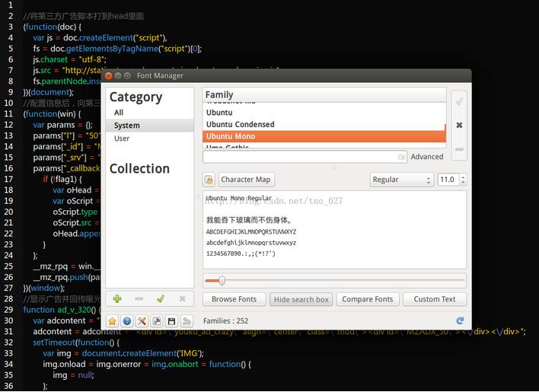Click the Collection heading in the sidebar
Viewport: 539px width, 392px height.
click(x=139, y=169)
